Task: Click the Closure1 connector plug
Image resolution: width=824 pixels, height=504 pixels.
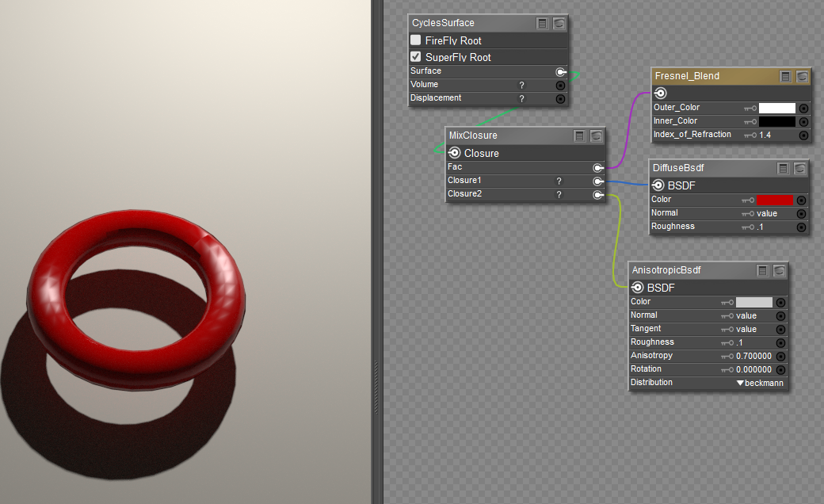Action: (598, 181)
